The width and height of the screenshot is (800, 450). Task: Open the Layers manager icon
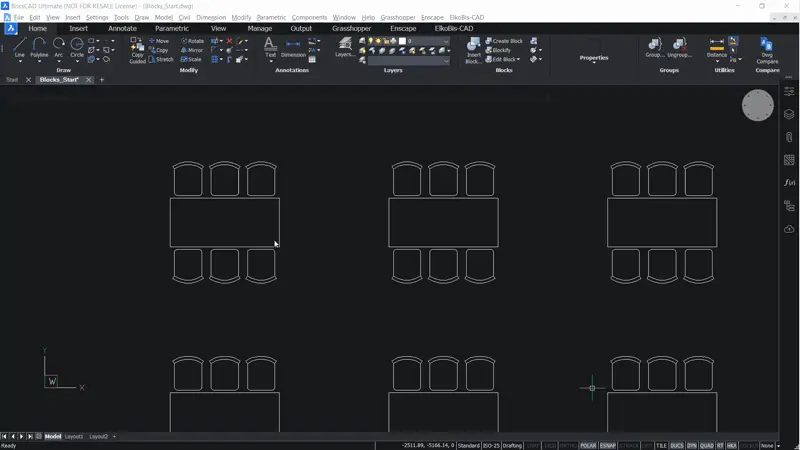(345, 47)
